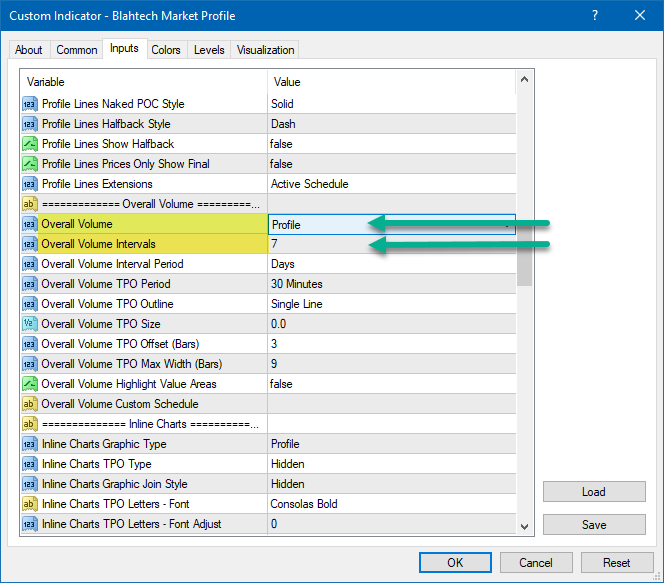Screen dimensions: 664x583
Task: Click the decimal icon next to Overall Volume TPO Size
Action: point(29,324)
